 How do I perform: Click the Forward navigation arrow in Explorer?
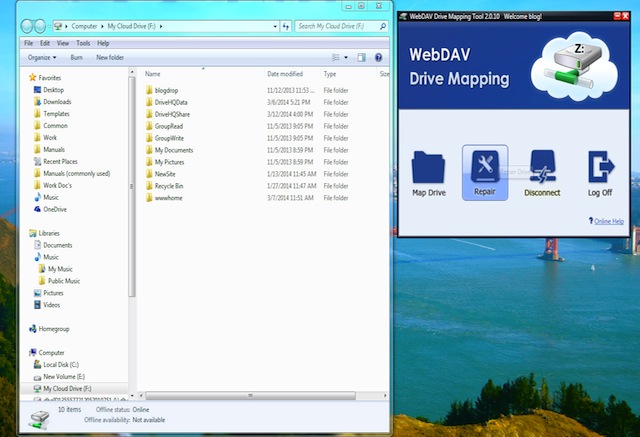40,27
